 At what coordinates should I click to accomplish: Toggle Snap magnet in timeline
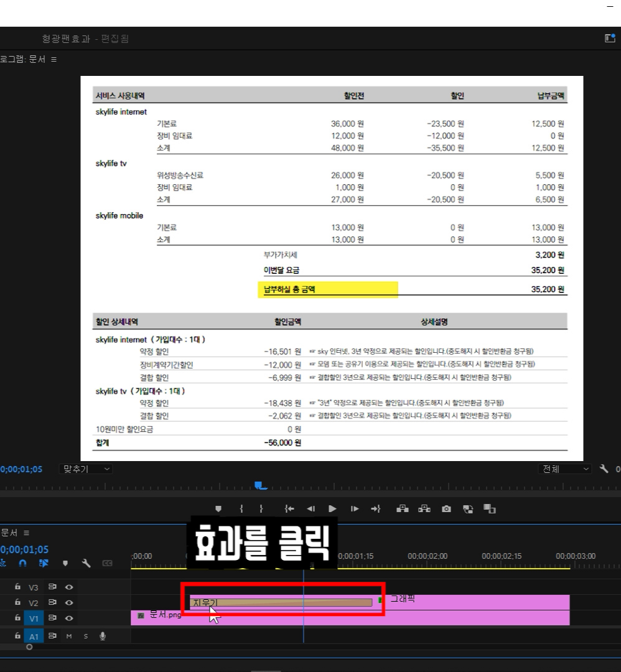click(23, 563)
